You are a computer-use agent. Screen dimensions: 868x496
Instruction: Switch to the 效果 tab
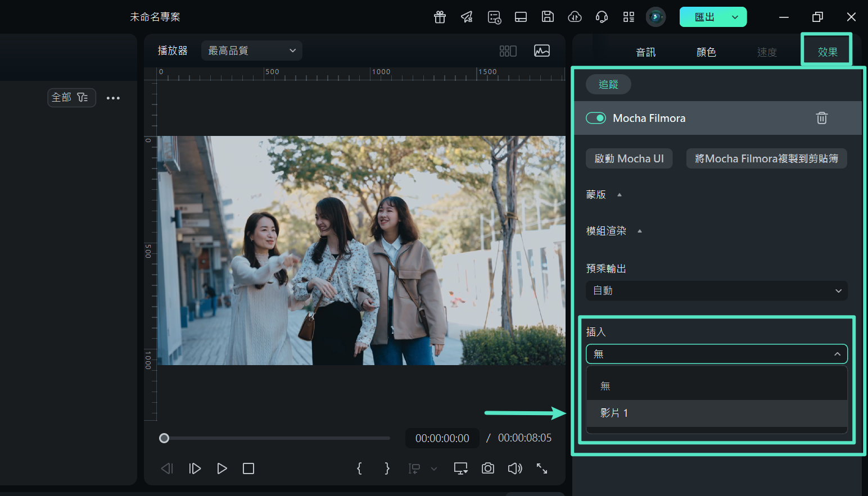(828, 52)
